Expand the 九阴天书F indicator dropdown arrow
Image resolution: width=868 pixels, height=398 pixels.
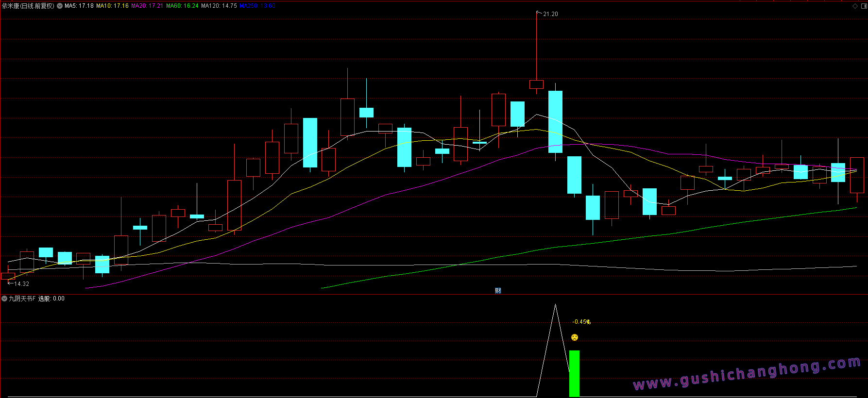tap(4, 298)
